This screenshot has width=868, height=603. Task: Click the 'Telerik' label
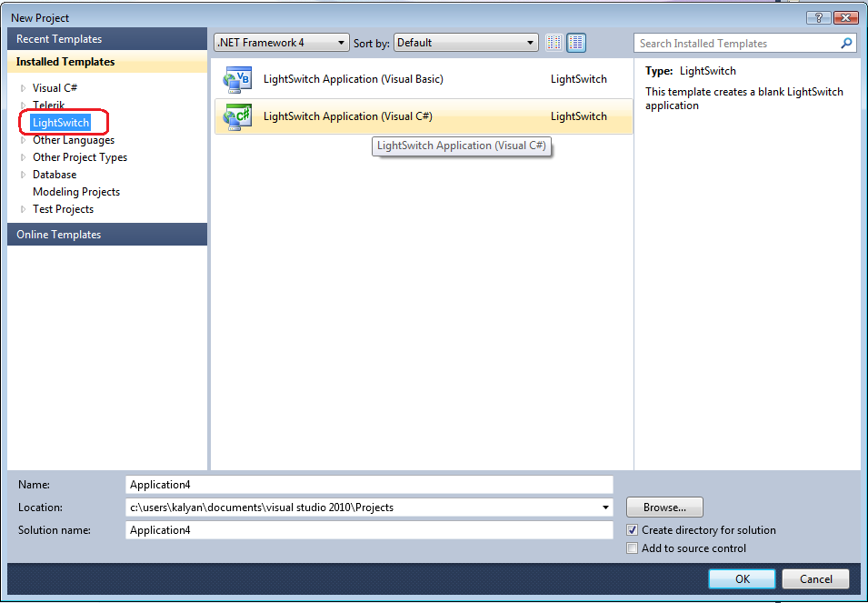point(49,106)
